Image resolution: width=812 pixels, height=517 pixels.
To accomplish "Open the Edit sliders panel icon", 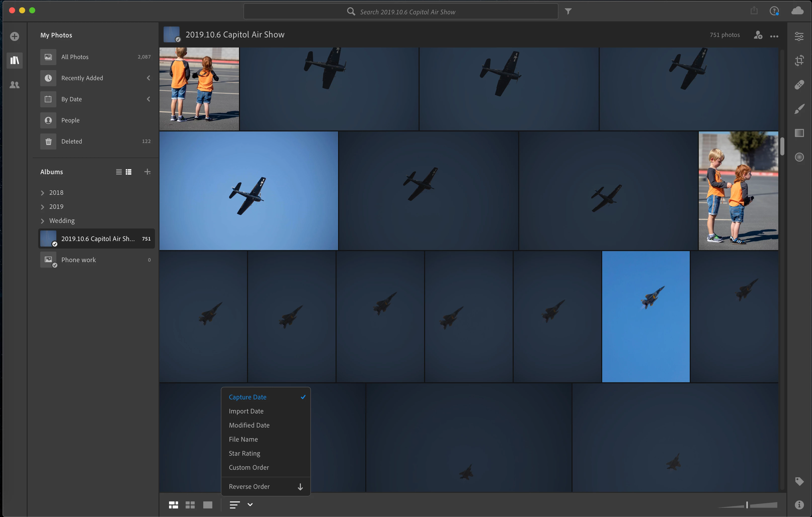I will [x=799, y=36].
